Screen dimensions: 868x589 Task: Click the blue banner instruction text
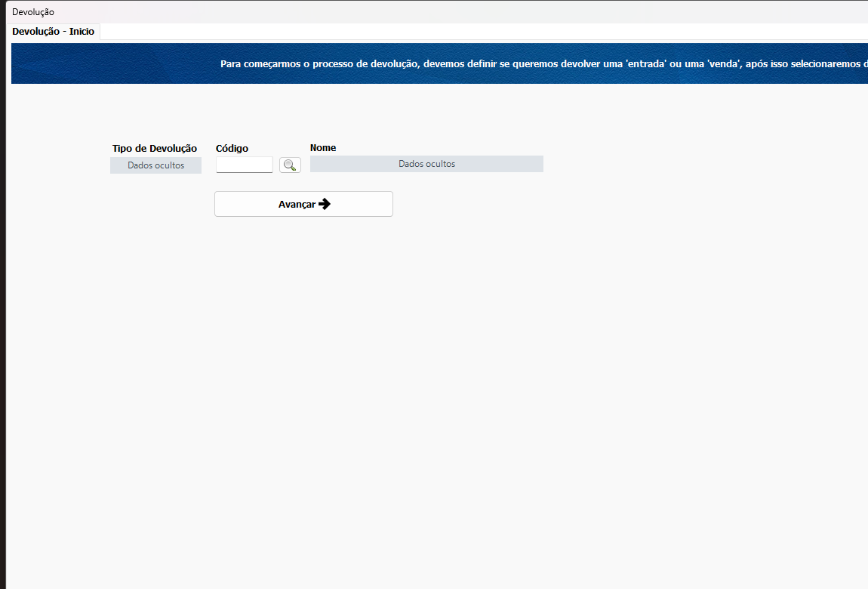(x=544, y=63)
